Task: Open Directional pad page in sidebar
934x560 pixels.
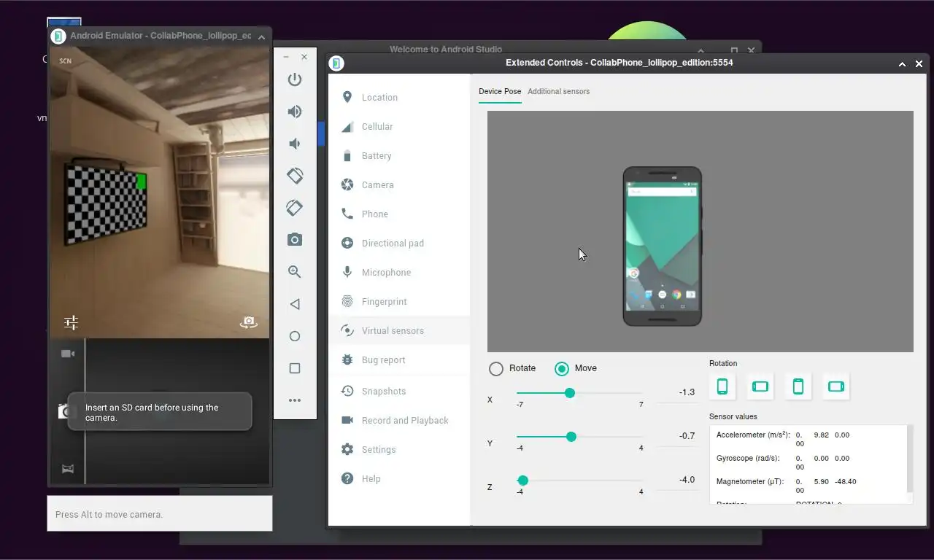Action: [399, 243]
